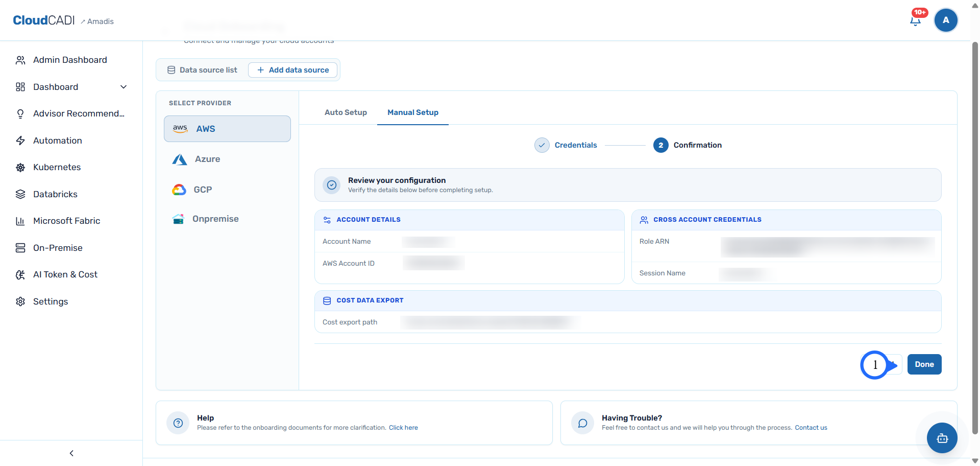This screenshot has height=466, width=980.
Task: Open the notifications bell
Action: click(x=916, y=20)
